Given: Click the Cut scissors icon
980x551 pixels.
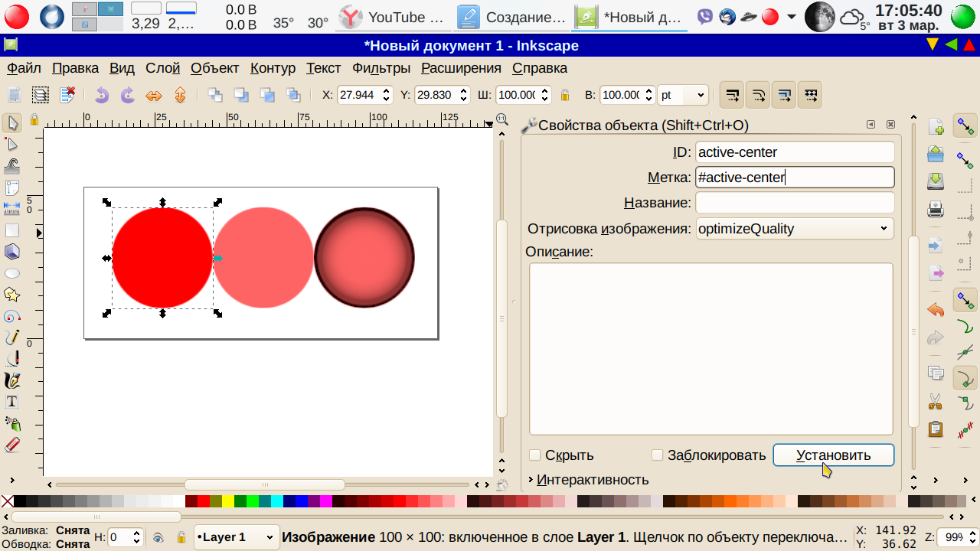Looking at the screenshot, I should (x=935, y=401).
